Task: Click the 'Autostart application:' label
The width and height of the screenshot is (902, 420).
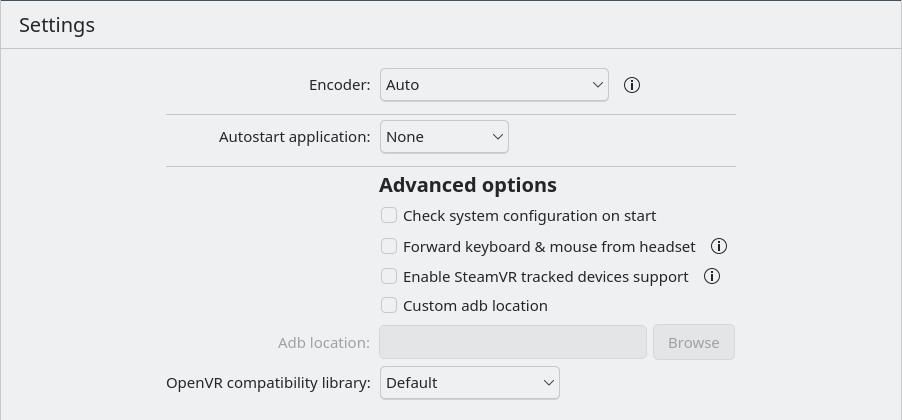Action: pyautogui.click(x=295, y=137)
